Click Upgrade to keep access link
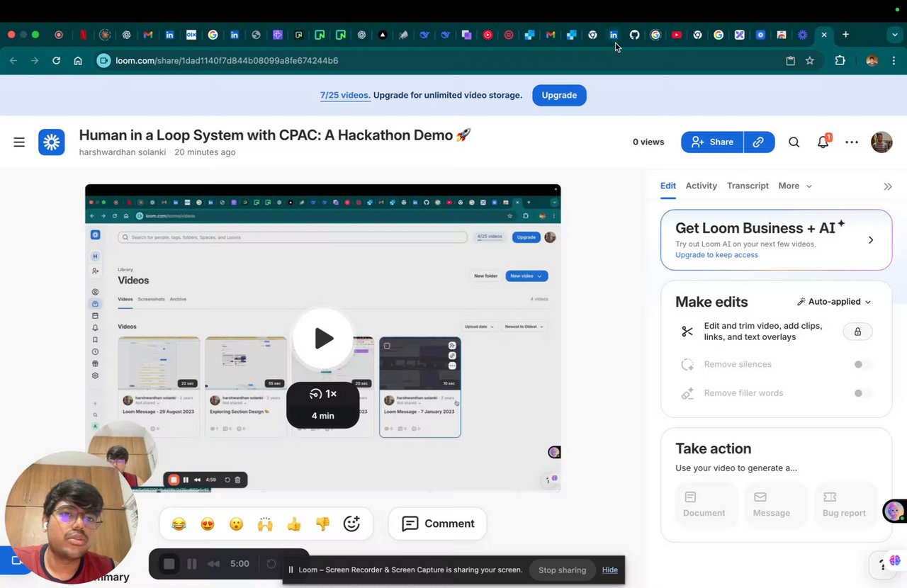Viewport: 907px width, 588px height. click(716, 255)
